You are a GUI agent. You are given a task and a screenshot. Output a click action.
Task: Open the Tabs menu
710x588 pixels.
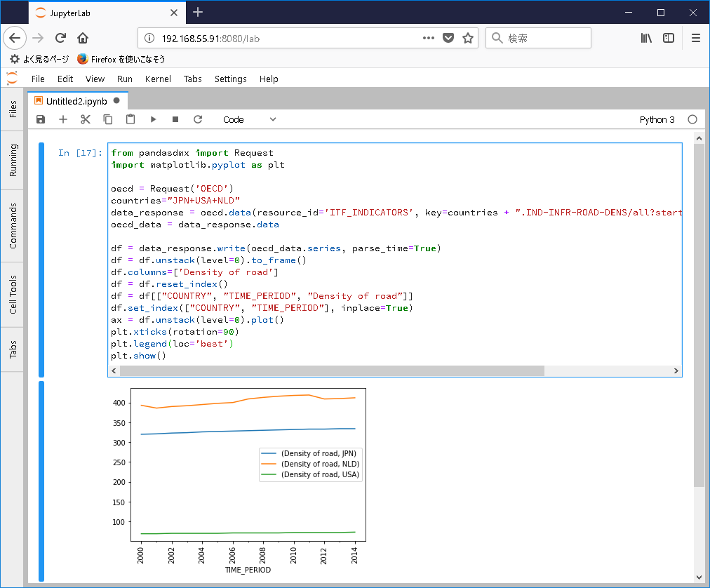pyautogui.click(x=192, y=79)
